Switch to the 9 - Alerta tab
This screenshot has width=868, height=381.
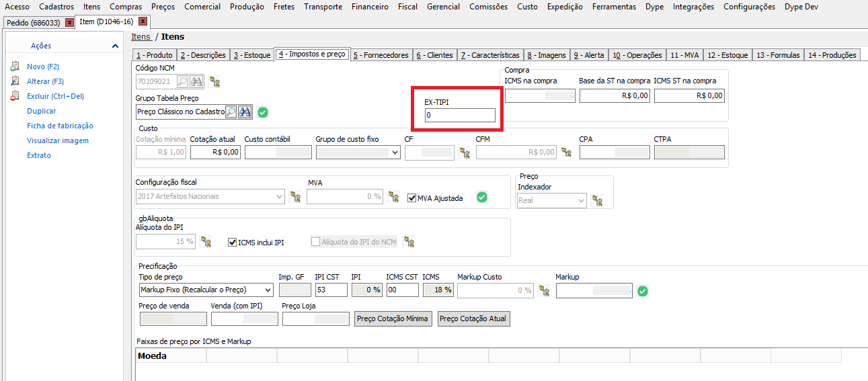click(x=590, y=55)
